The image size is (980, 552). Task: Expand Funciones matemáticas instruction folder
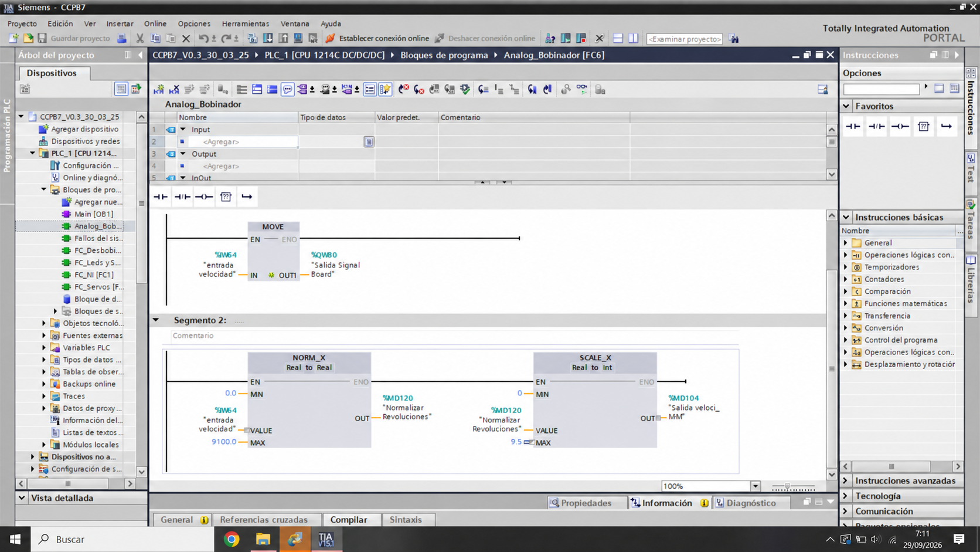coord(846,303)
